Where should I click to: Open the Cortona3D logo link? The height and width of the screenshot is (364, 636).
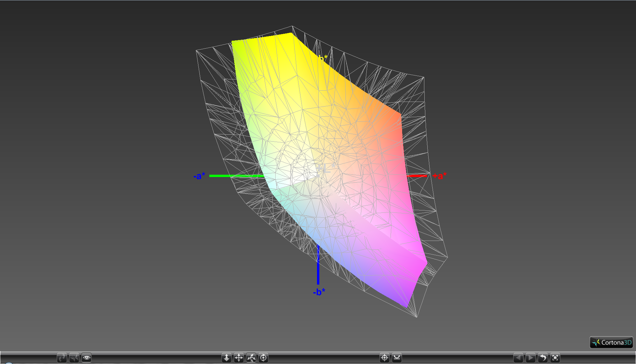pyautogui.click(x=611, y=342)
